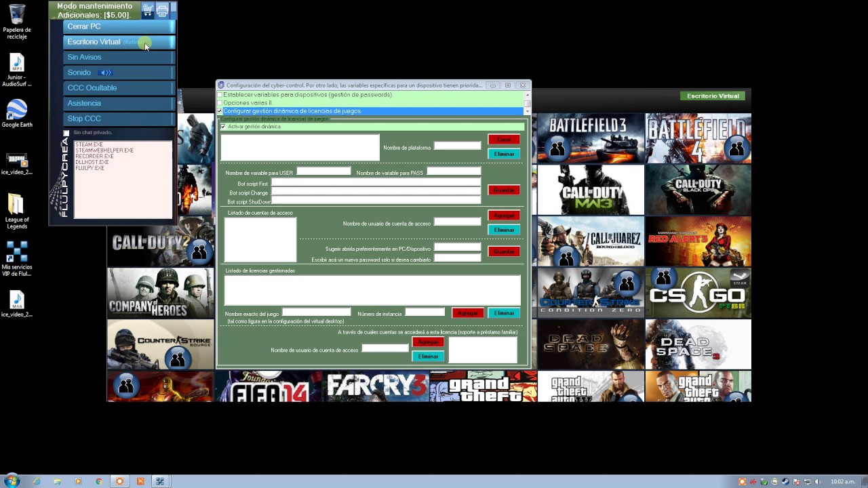
Task: Open Call of Duty Black Ops tile
Action: coord(698,190)
